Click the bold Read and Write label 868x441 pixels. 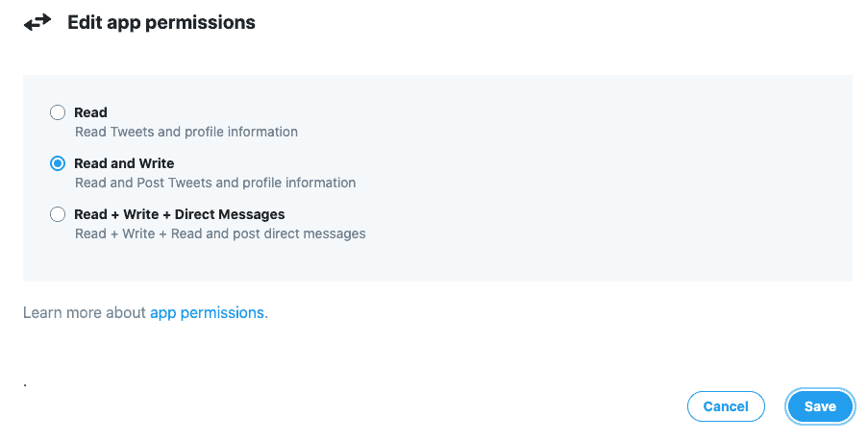[124, 163]
